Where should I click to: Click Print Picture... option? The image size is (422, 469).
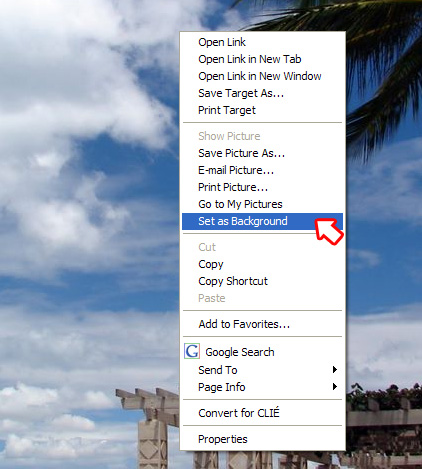tap(262, 187)
